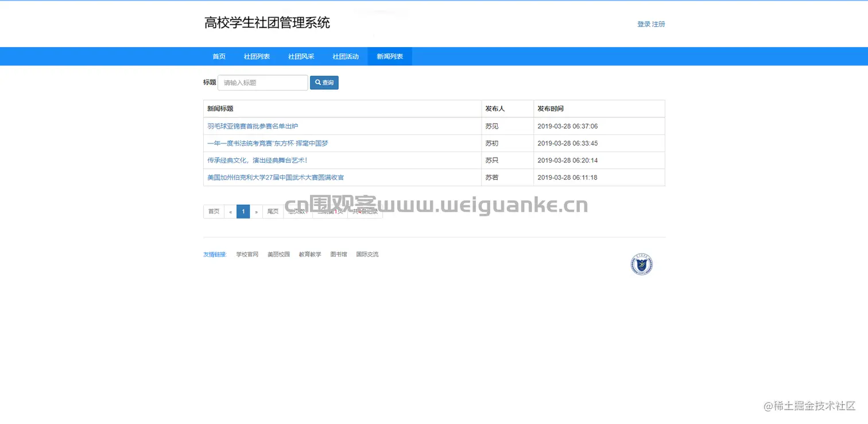
Task: Open the 一年一度书法统考竞赛 news article
Action: point(268,143)
